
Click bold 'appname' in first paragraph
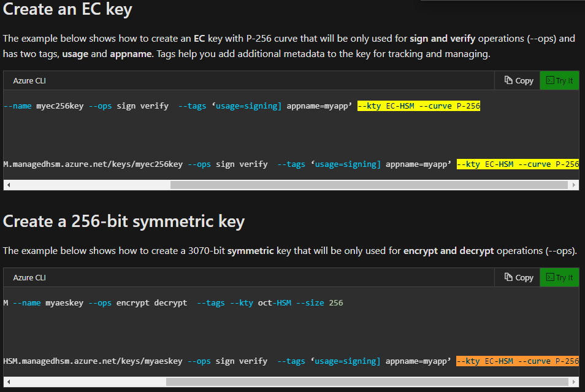[x=131, y=54]
